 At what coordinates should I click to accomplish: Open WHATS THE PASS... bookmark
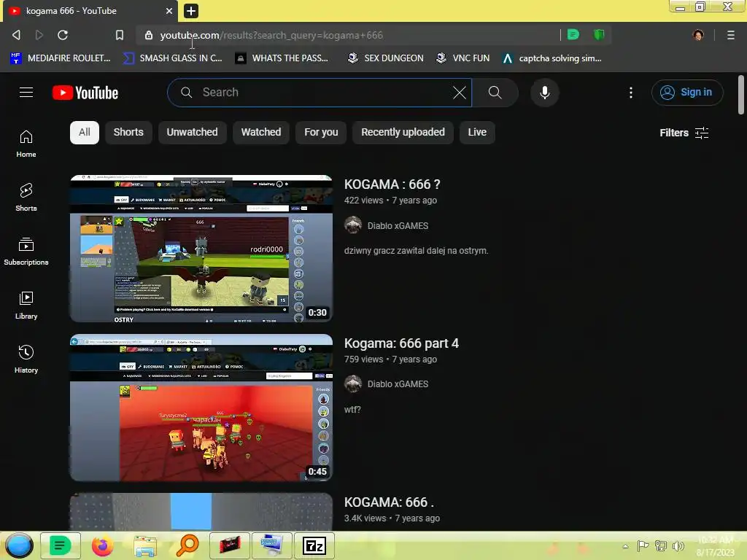282,58
